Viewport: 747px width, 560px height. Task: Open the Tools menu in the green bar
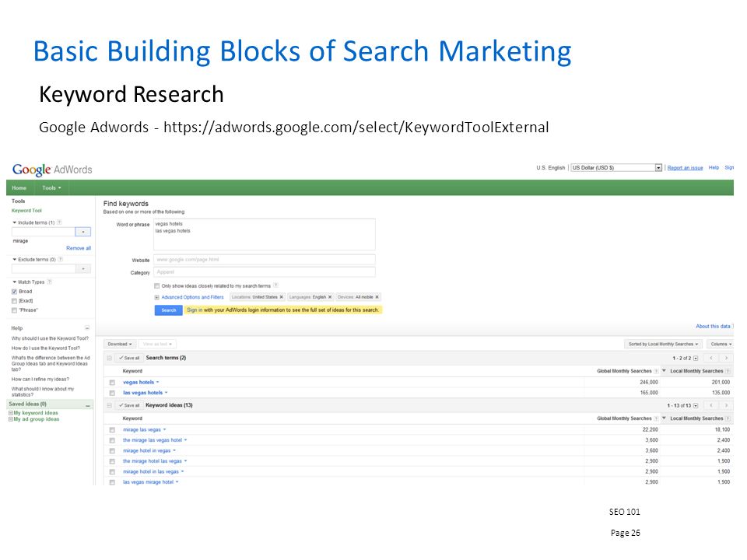click(51, 188)
